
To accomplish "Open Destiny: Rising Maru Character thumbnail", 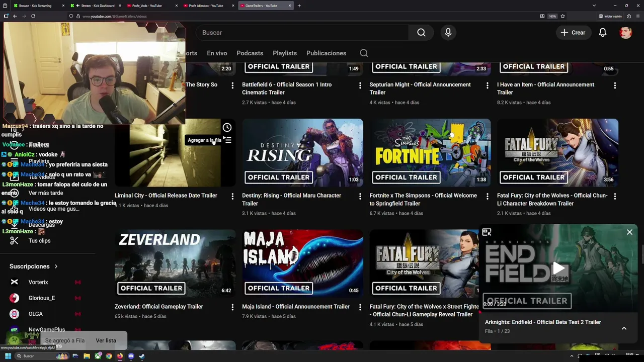I will pyautogui.click(x=302, y=153).
